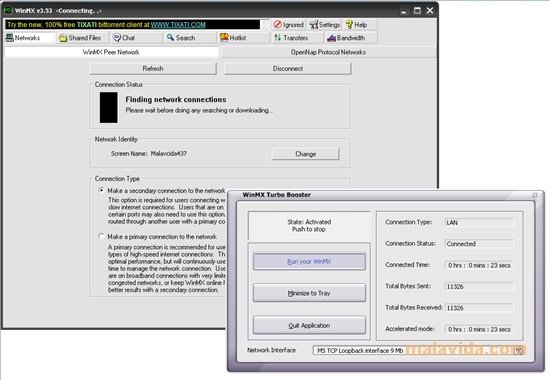Select primary connection radio button
The image size is (550, 380).
(x=101, y=236)
